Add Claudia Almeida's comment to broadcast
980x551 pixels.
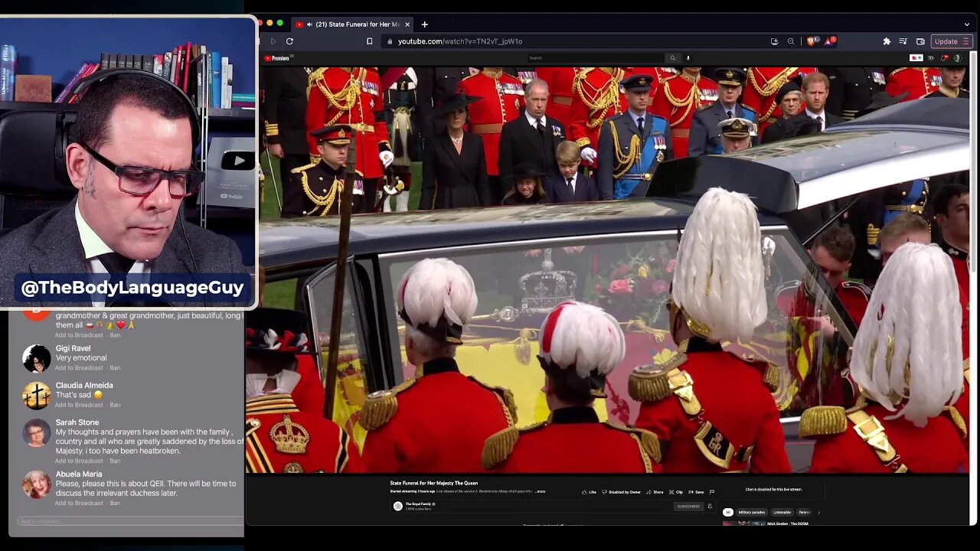[x=79, y=405]
